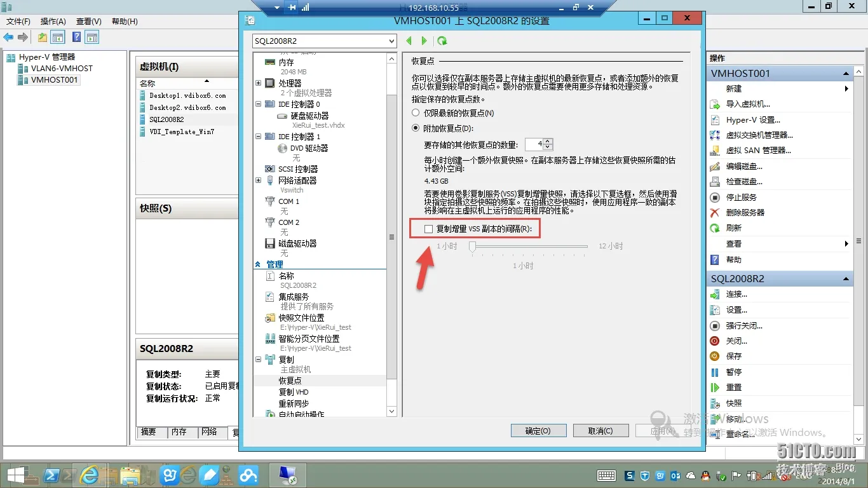Click the MMC back arrow in Hyper-V Manager toolbar

pyautogui.click(x=8, y=37)
